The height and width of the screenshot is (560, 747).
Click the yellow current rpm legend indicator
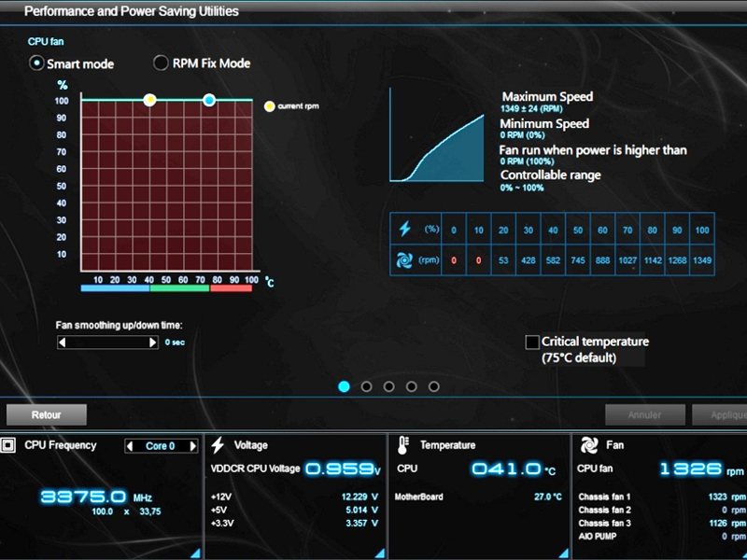269,106
